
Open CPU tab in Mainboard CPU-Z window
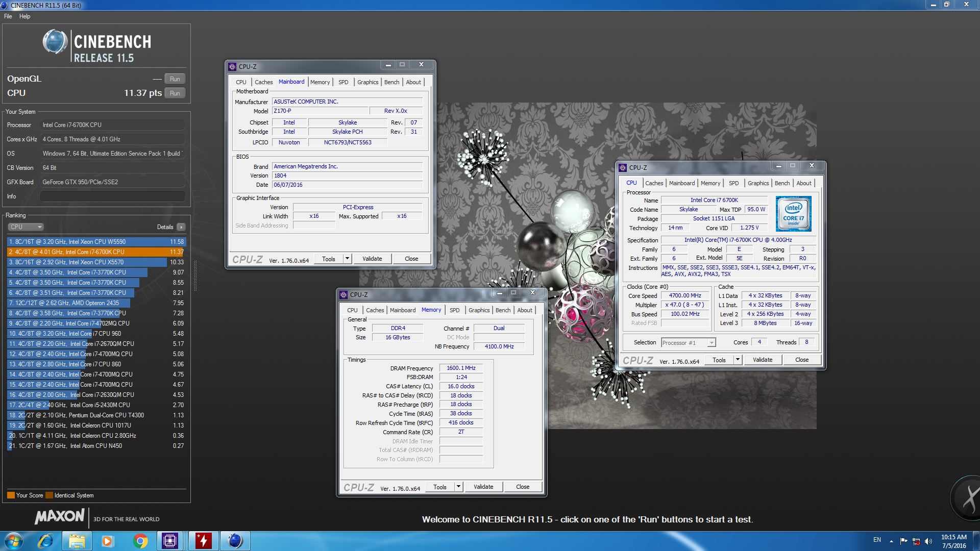pyautogui.click(x=241, y=82)
